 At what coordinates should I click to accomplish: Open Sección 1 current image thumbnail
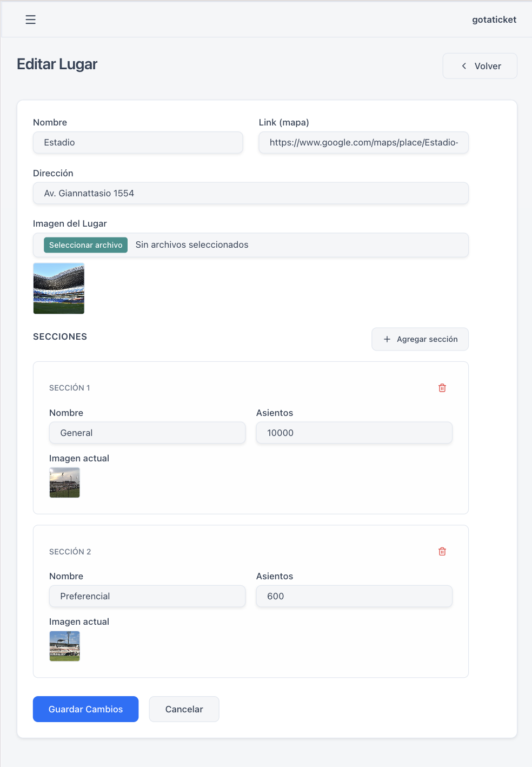click(64, 482)
